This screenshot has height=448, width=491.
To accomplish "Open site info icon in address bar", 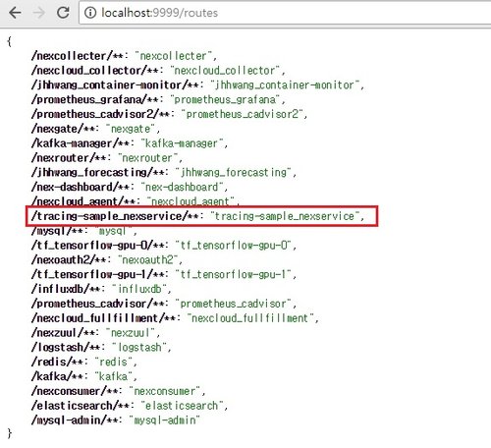I will tap(90, 13).
